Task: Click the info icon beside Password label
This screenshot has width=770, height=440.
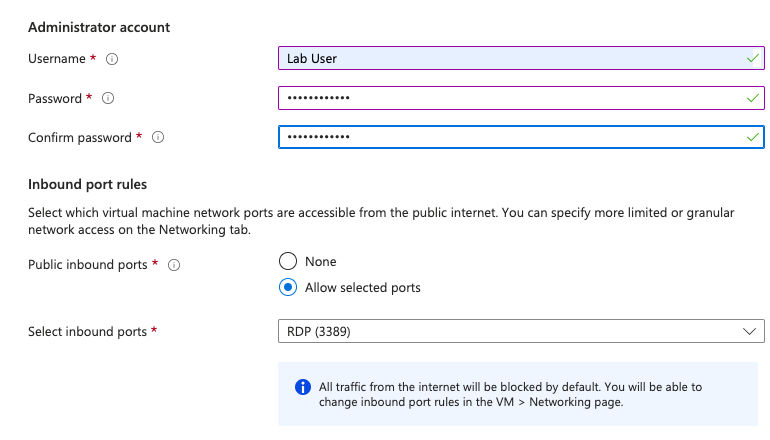Action: pyautogui.click(x=108, y=98)
